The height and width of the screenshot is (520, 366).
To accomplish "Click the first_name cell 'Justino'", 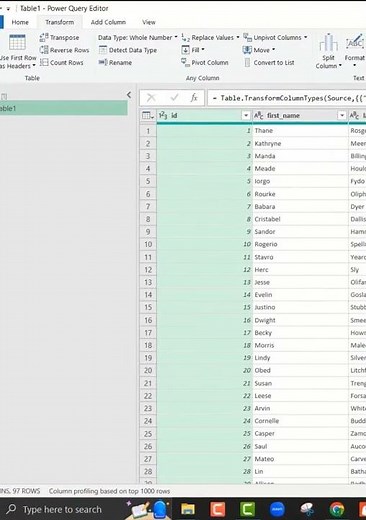I will pyautogui.click(x=300, y=307).
